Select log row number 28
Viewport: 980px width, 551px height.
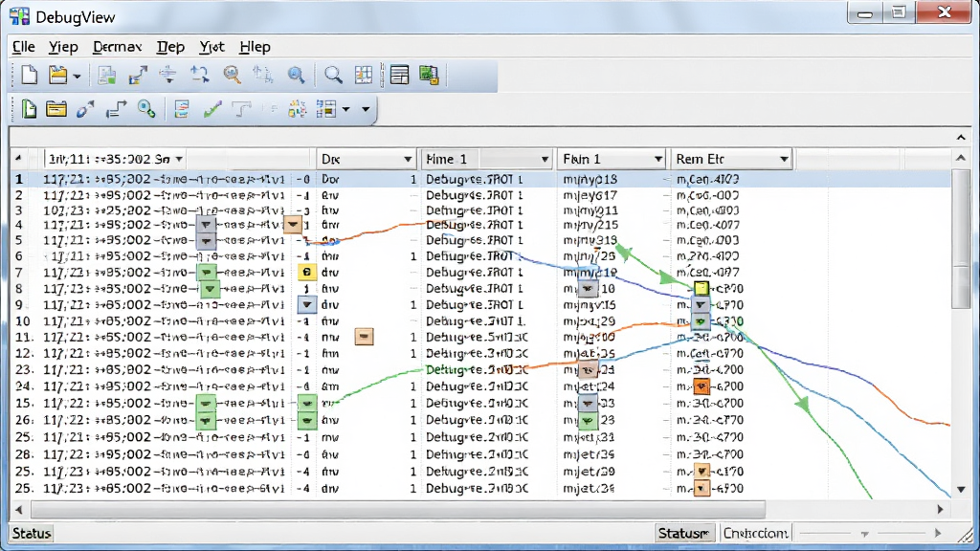point(481,454)
